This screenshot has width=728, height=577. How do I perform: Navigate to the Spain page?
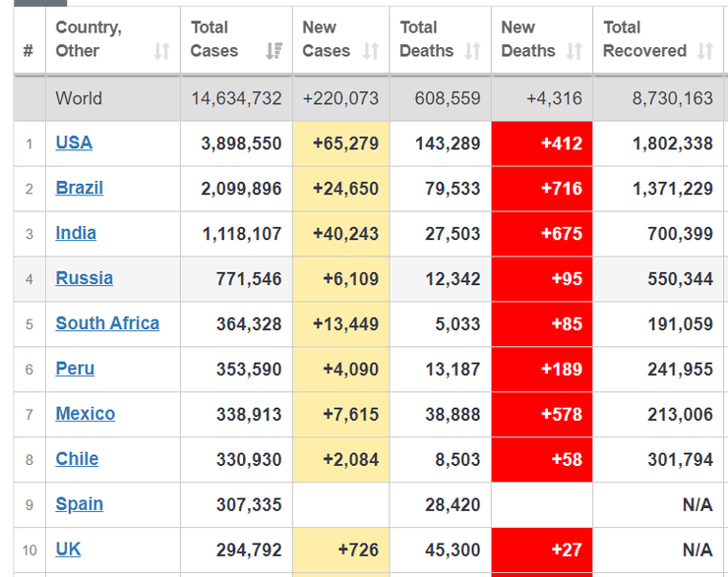tap(79, 504)
